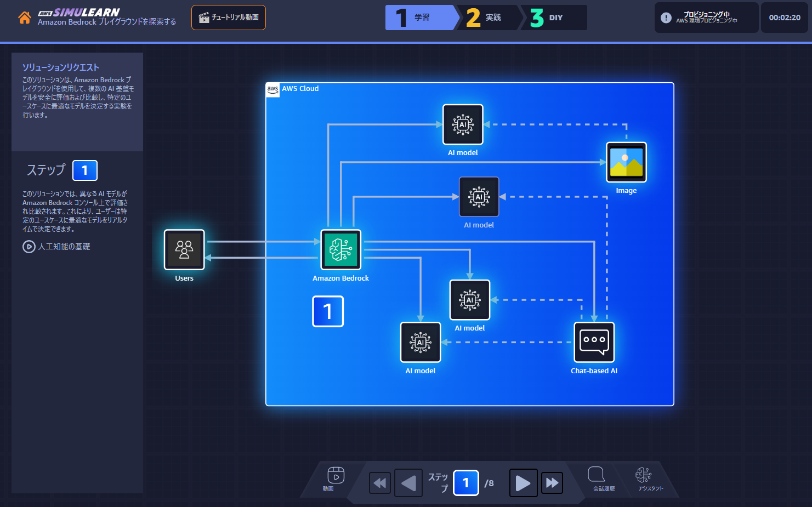Select the topmost AI model icon
Image resolution: width=812 pixels, height=507 pixels.
(x=463, y=124)
